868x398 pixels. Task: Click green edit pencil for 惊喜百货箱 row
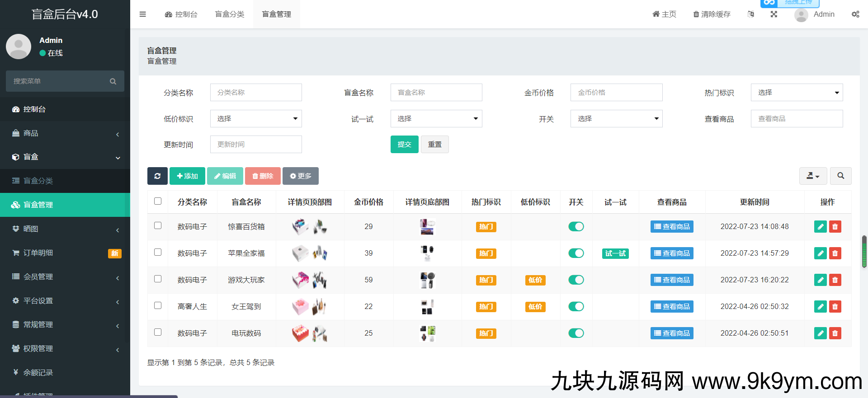pos(820,227)
